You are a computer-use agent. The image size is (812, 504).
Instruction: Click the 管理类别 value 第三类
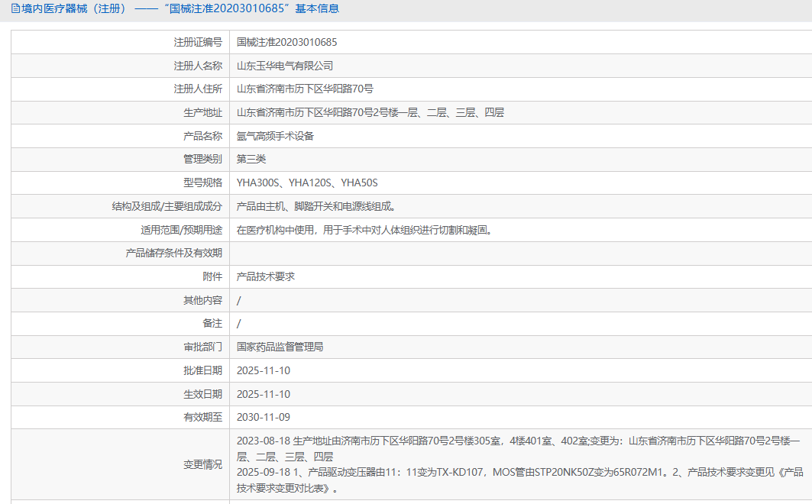[x=251, y=159]
